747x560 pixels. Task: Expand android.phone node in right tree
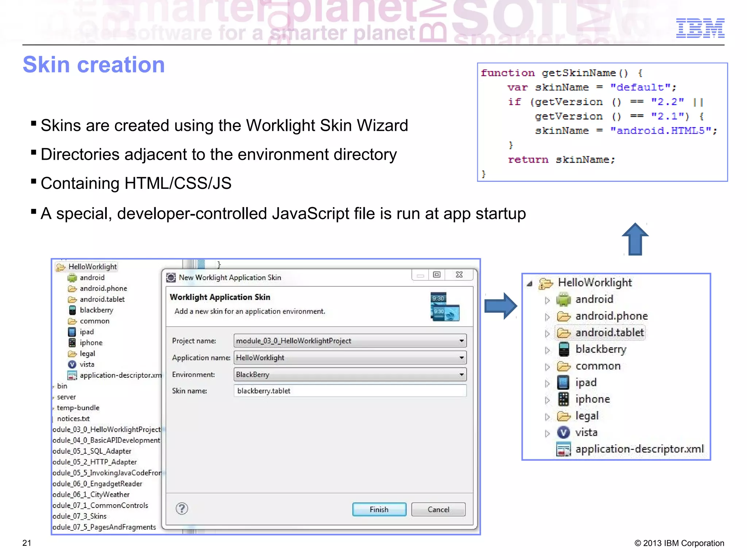click(547, 317)
